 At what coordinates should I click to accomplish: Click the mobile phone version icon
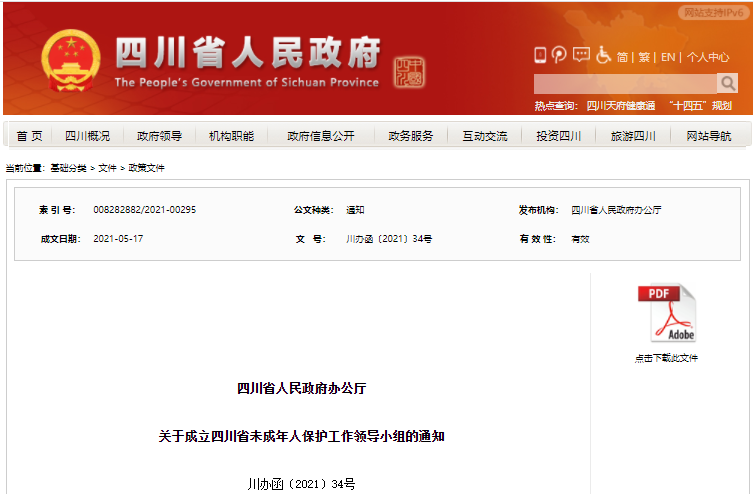coord(540,56)
